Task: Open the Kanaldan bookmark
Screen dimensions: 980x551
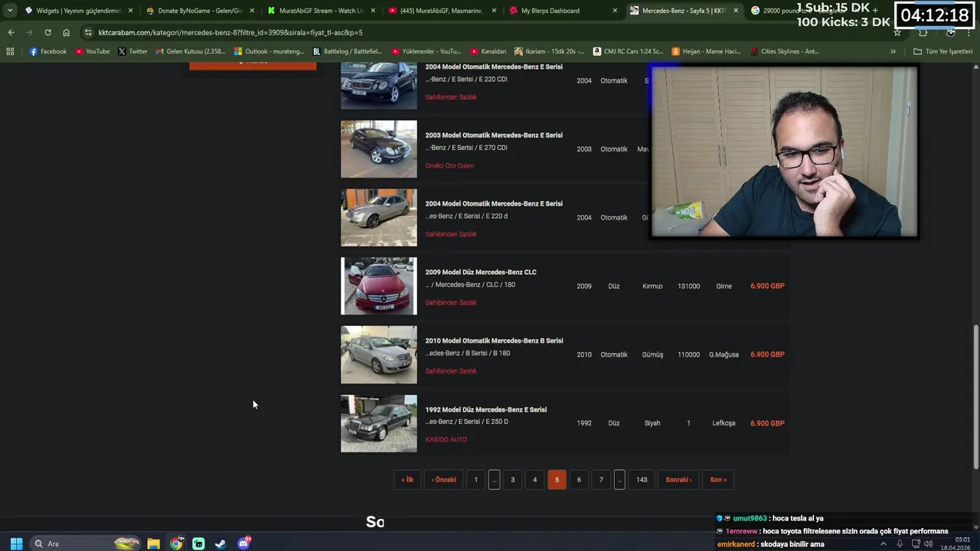Action: pyautogui.click(x=488, y=51)
